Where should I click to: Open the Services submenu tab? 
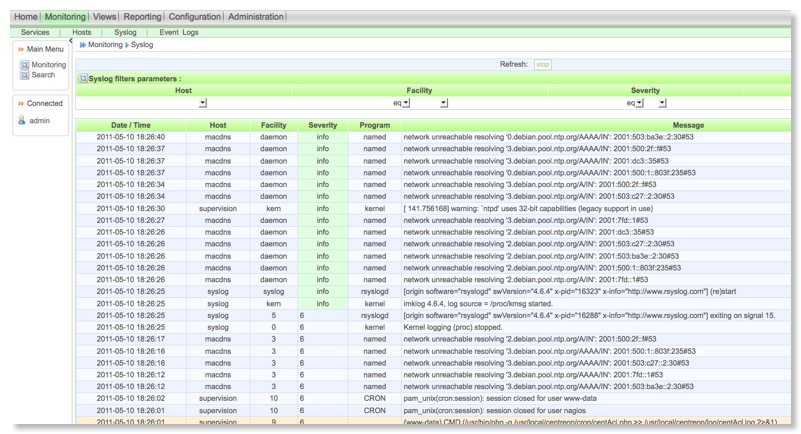(35, 32)
